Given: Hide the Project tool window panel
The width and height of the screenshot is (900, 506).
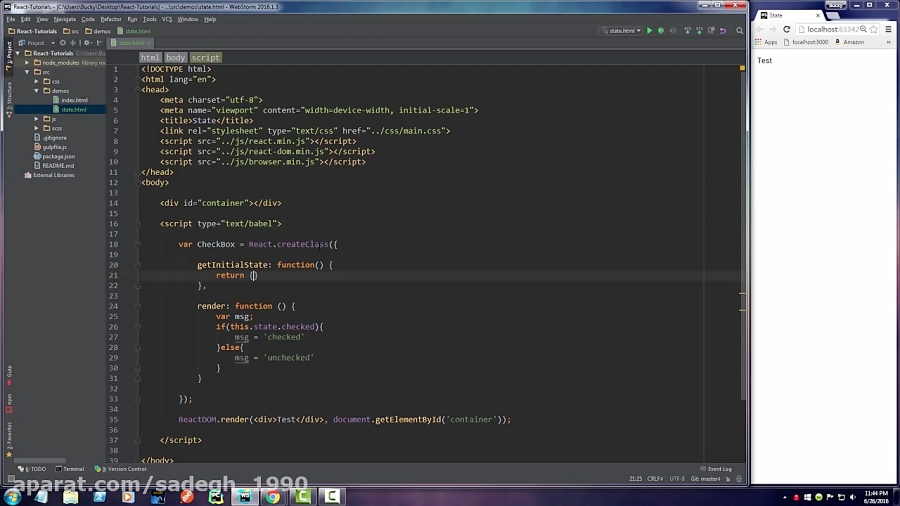Looking at the screenshot, I should [x=99, y=42].
